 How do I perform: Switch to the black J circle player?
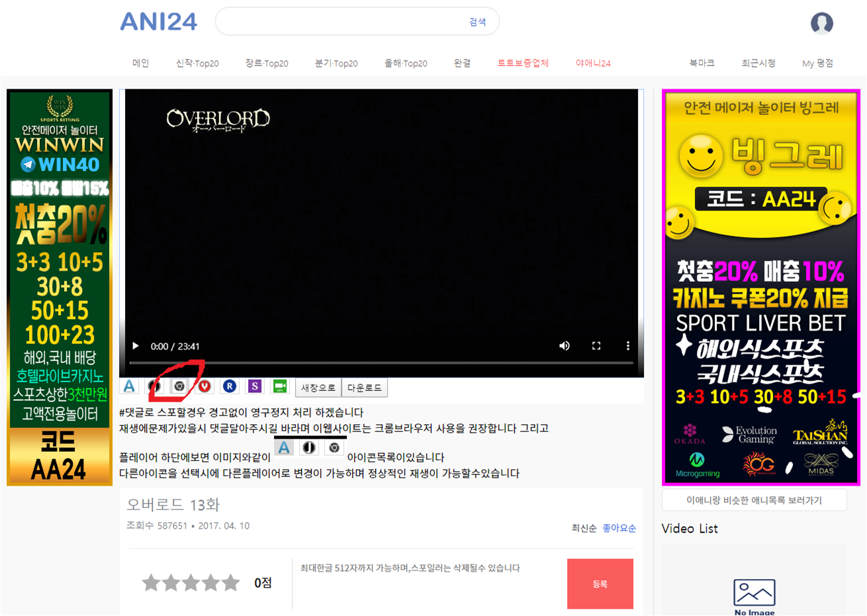tap(154, 386)
